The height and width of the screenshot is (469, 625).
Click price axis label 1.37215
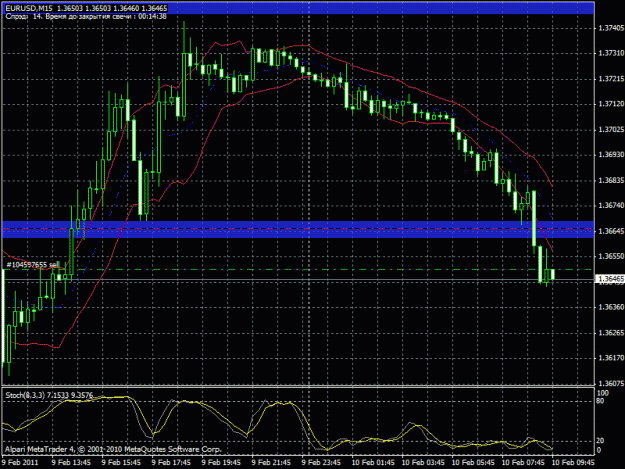(611, 79)
